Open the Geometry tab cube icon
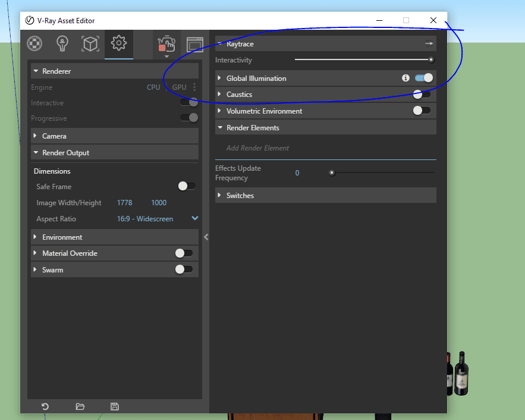Screen dimensions: 525x420 90,43
